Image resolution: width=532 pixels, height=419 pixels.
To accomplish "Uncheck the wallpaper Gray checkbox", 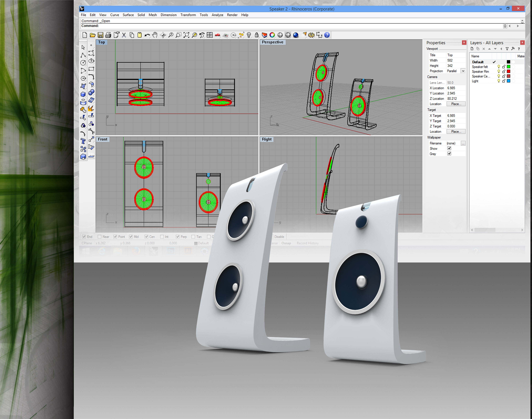I will (x=449, y=154).
